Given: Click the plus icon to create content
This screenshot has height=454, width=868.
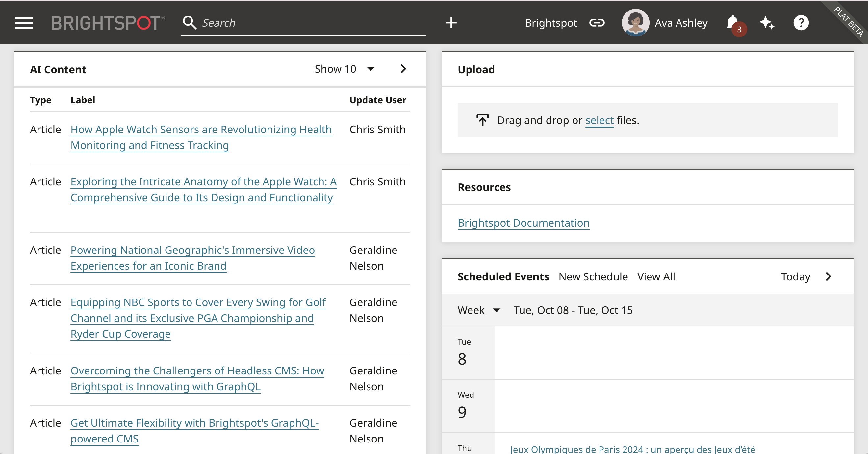Looking at the screenshot, I should [451, 23].
